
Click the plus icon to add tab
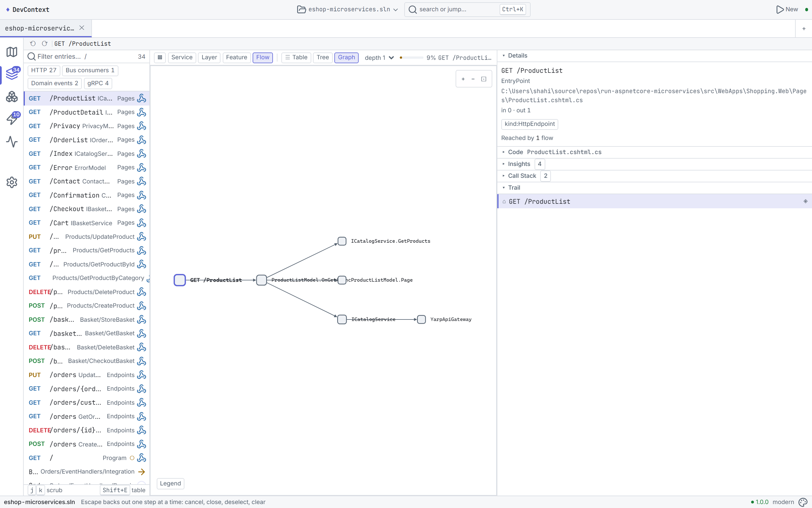pyautogui.click(x=804, y=29)
